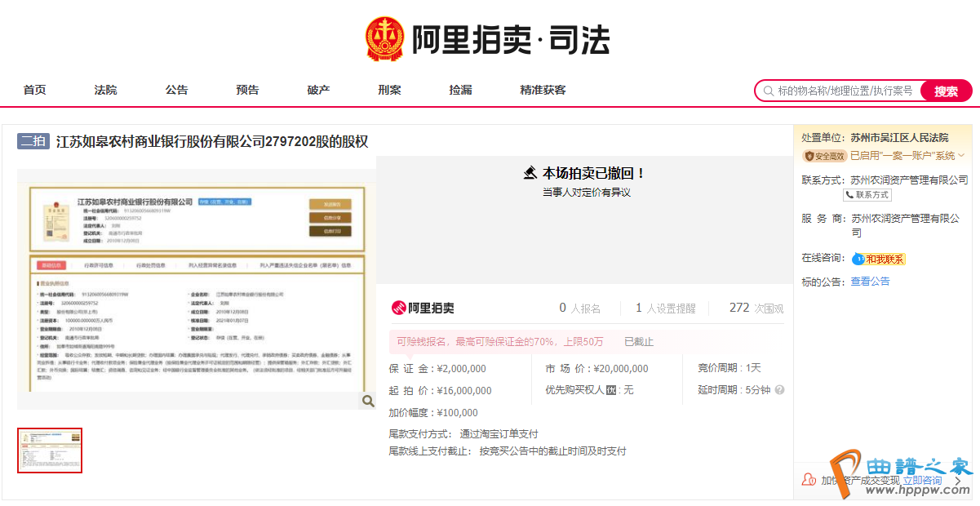980x506 pixels.
Task: Open the 精准获客 menu item
Action: [x=543, y=90]
